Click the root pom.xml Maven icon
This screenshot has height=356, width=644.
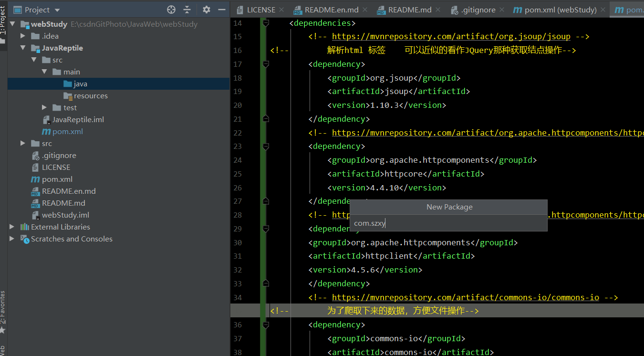click(x=35, y=179)
